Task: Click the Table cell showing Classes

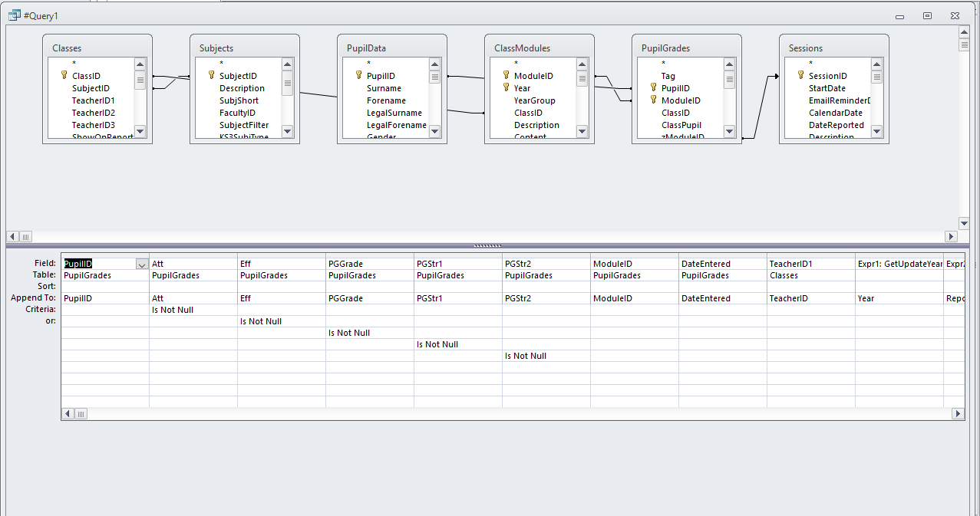Action: click(811, 275)
